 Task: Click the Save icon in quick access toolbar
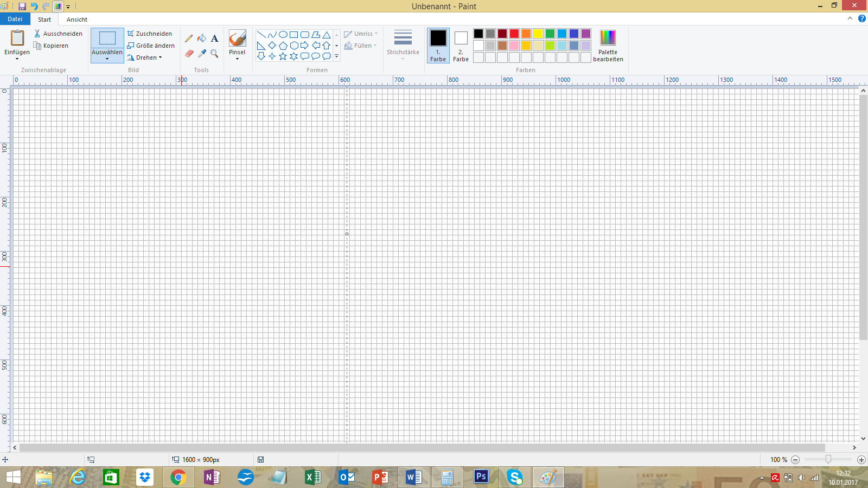[22, 7]
